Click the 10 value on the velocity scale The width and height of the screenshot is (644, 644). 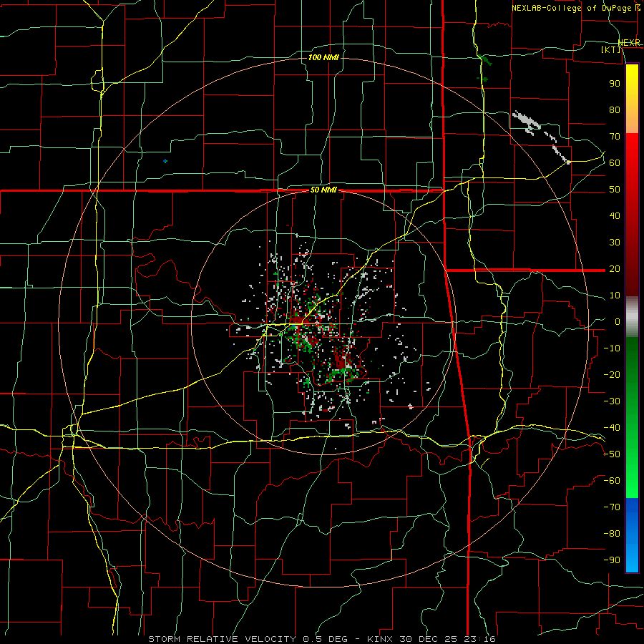tap(615, 296)
